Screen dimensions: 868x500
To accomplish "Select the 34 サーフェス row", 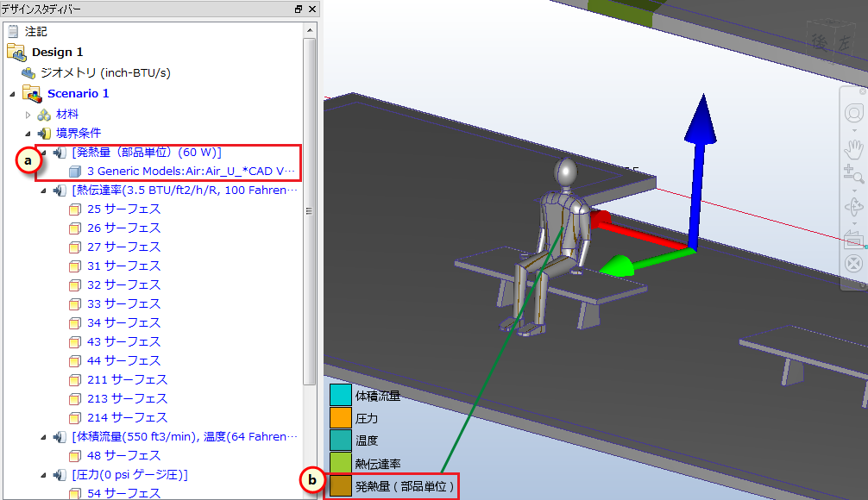I will pyautogui.click(x=115, y=322).
